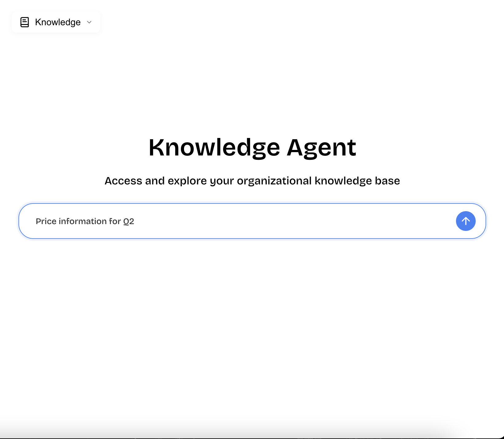Click empty space in the middle of input box

coord(277,221)
